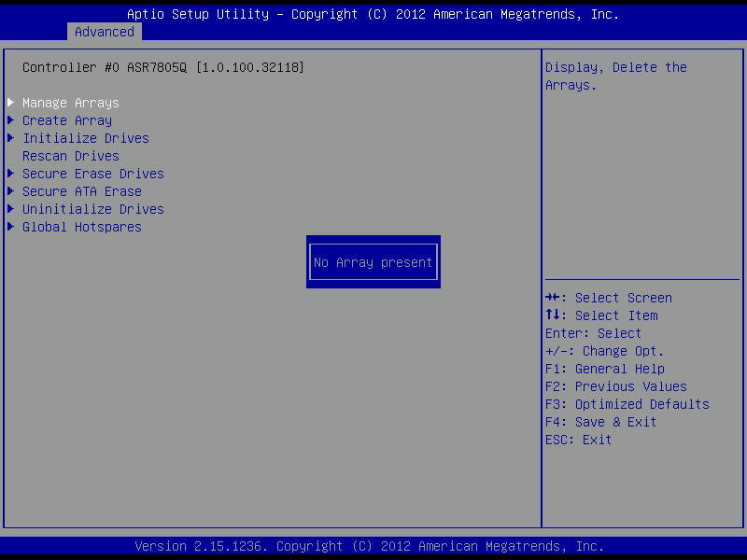Click the Controller #0 ASR7805Q text line
747x560 pixels.
[162, 67]
